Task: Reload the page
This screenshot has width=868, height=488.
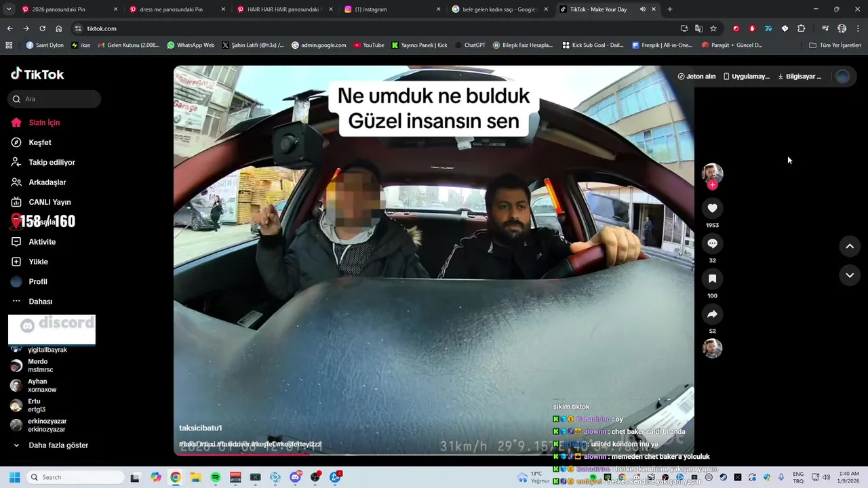Action: [x=42, y=28]
